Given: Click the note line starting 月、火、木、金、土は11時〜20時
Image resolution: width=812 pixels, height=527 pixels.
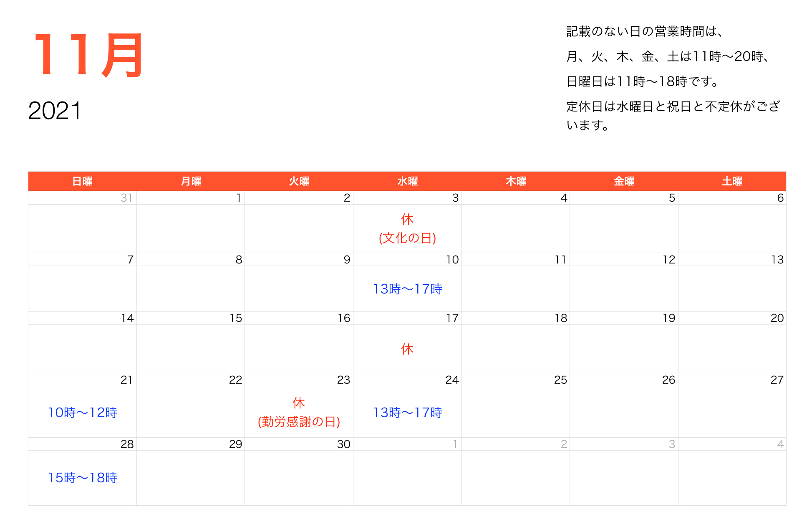Looking at the screenshot, I should [x=668, y=56].
